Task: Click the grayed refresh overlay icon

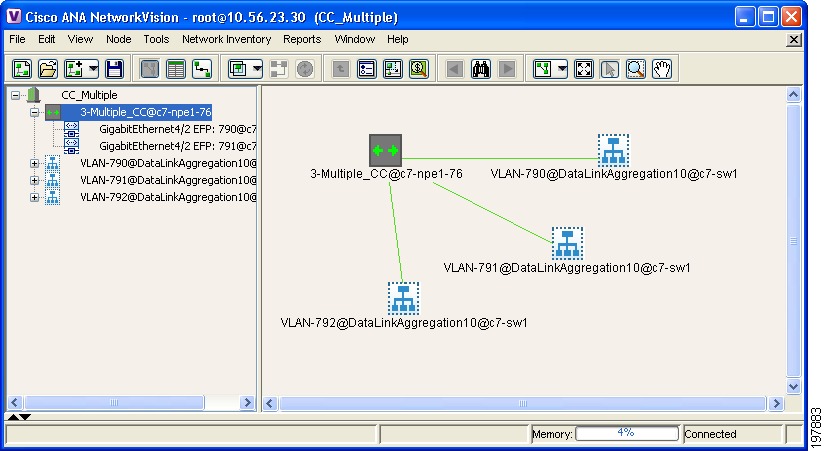Action: pyautogui.click(x=305, y=69)
